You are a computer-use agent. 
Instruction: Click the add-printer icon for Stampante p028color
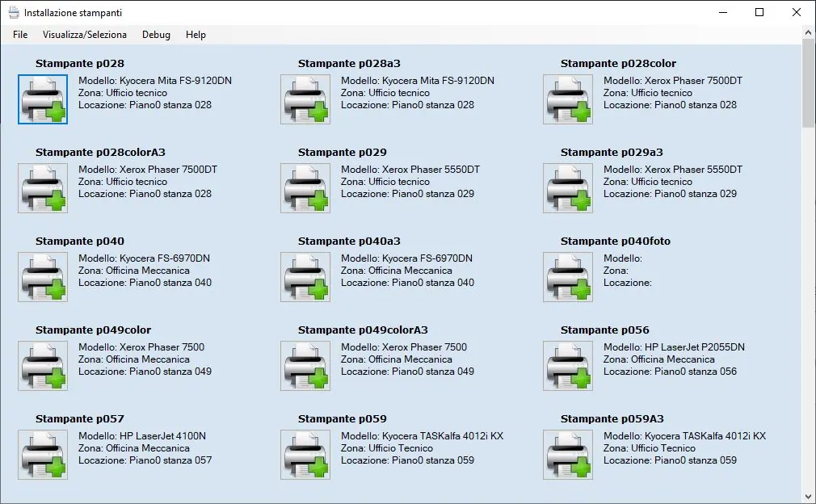pyautogui.click(x=568, y=99)
